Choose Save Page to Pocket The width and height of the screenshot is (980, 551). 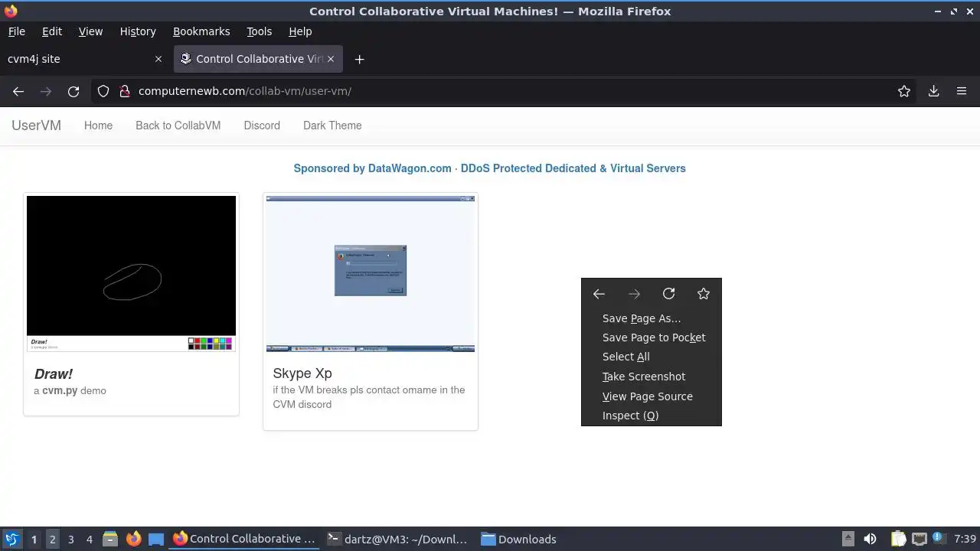pyautogui.click(x=651, y=337)
